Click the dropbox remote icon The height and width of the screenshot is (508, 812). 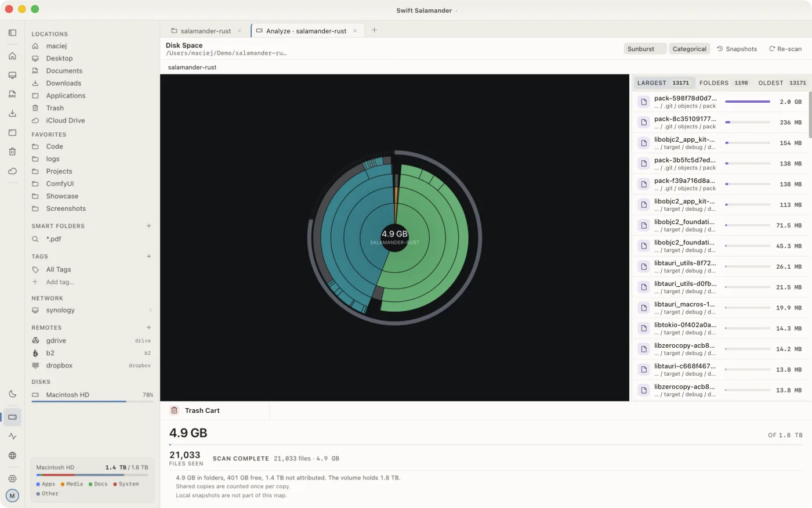point(35,366)
